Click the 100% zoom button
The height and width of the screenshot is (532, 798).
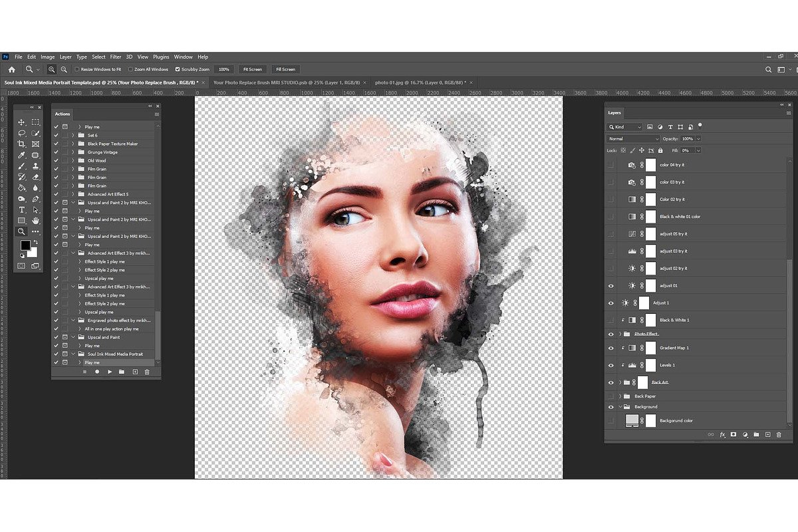pyautogui.click(x=224, y=69)
